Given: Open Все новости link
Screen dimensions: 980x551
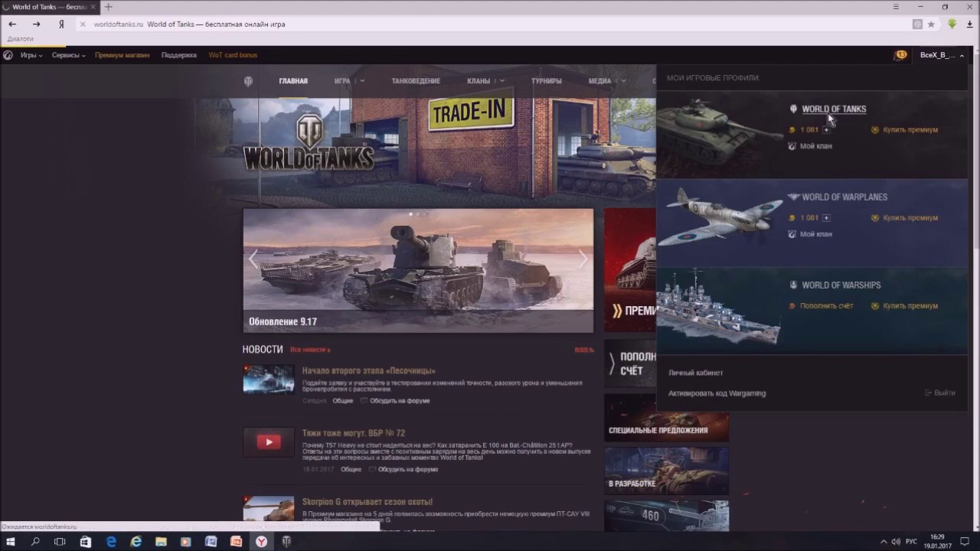Looking at the screenshot, I should pos(310,350).
